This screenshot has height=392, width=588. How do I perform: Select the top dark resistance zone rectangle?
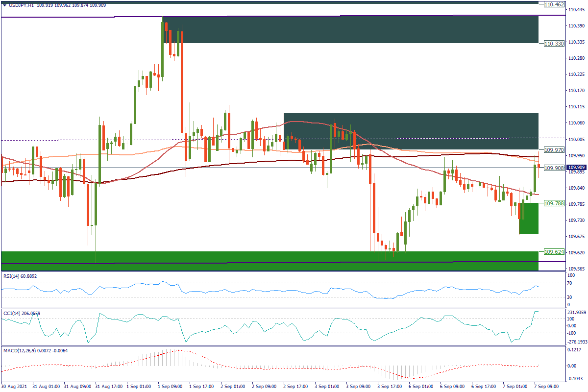[x=350, y=29]
